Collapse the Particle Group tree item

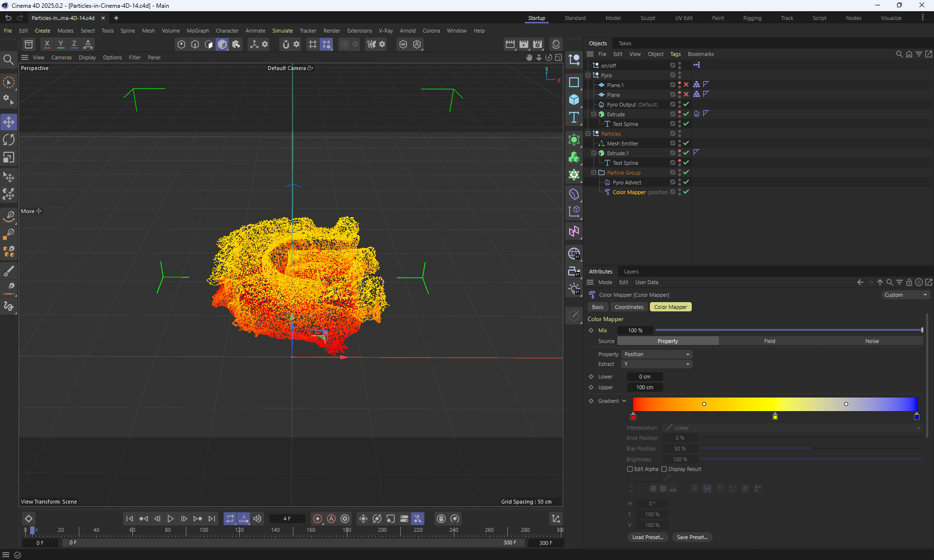click(x=593, y=173)
